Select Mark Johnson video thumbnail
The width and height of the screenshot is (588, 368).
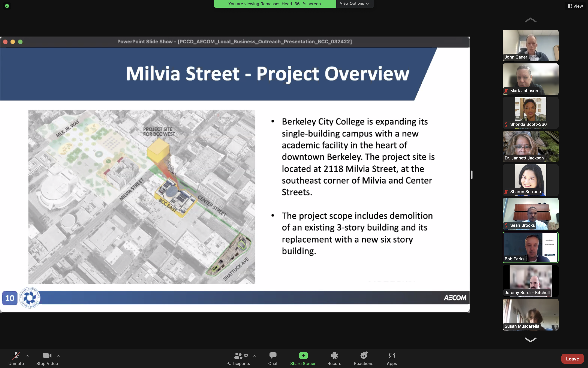click(530, 79)
